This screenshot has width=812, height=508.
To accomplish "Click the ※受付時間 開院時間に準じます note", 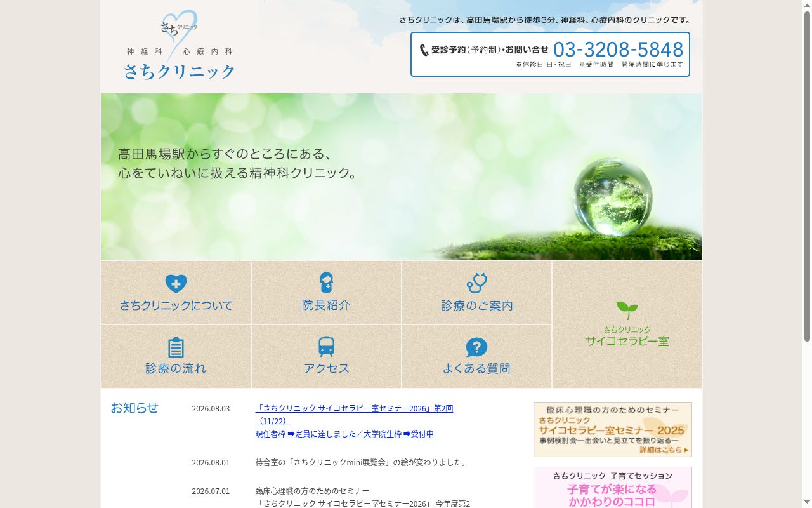I will 631,64.
